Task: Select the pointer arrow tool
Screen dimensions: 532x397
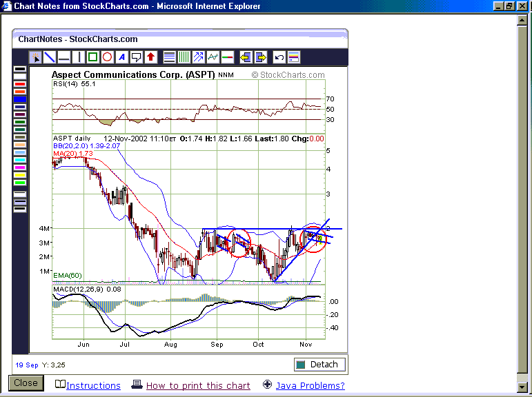Action: (35, 57)
